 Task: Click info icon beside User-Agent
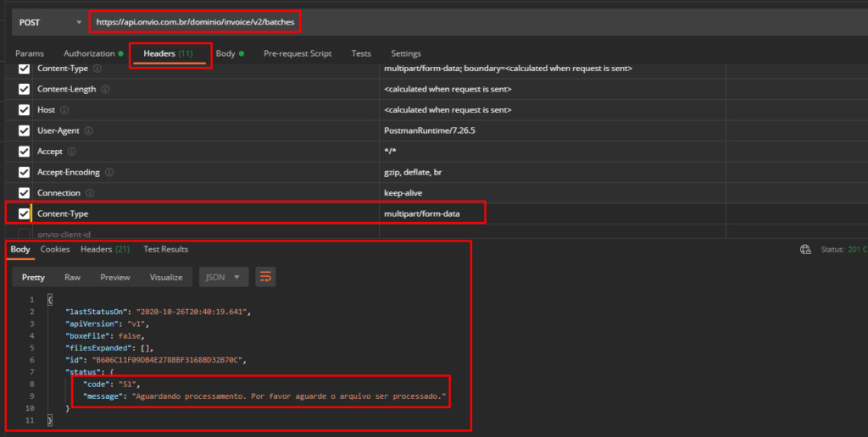pos(88,131)
